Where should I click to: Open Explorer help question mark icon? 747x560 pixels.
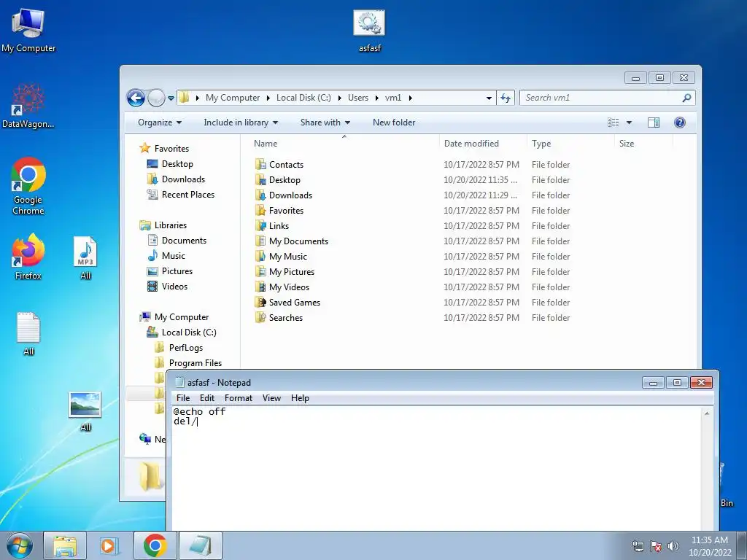click(680, 122)
